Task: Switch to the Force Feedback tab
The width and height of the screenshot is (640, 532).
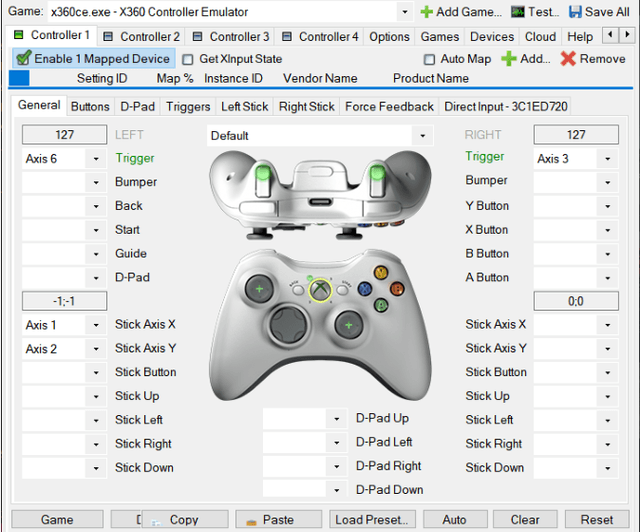Action: pos(389,106)
